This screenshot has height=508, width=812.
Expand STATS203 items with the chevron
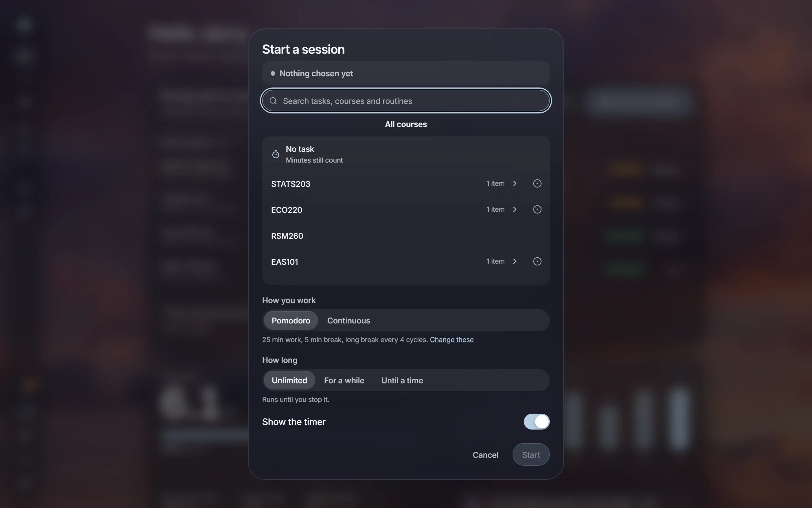tap(515, 183)
